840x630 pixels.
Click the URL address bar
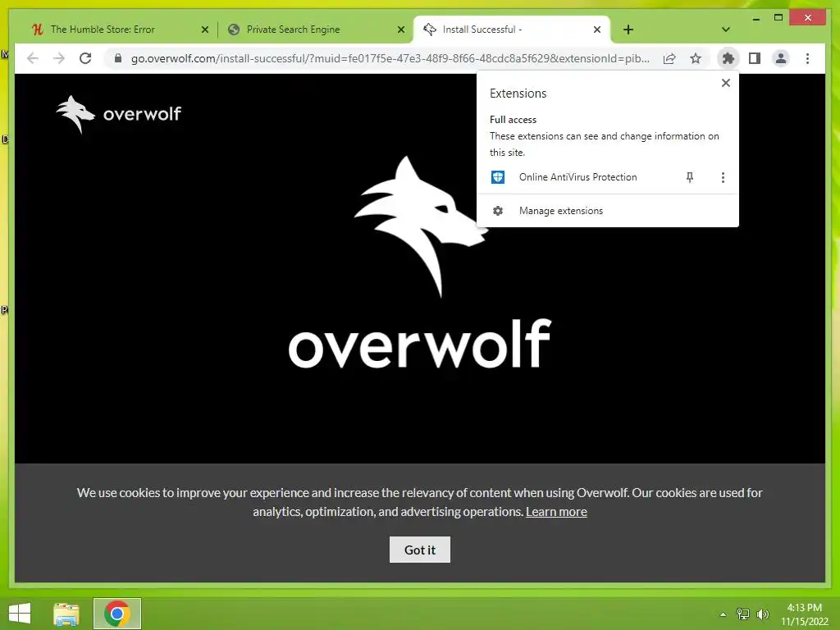coord(390,58)
